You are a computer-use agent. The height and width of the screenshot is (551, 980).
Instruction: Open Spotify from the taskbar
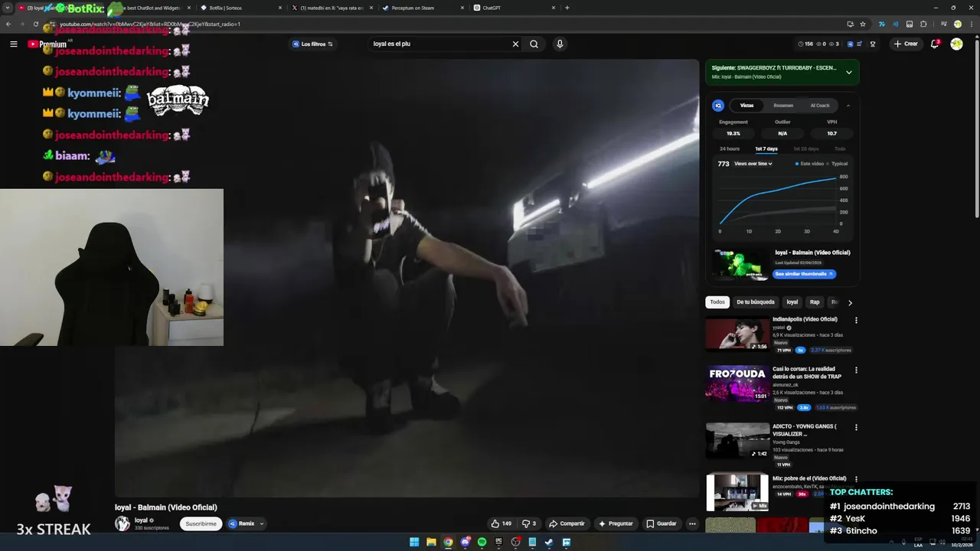[482, 542]
